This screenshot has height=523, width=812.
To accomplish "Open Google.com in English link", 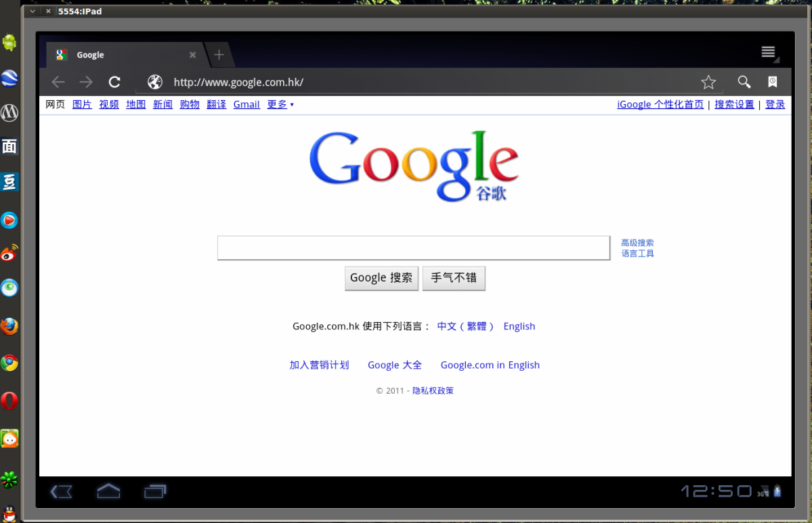I will (490, 365).
